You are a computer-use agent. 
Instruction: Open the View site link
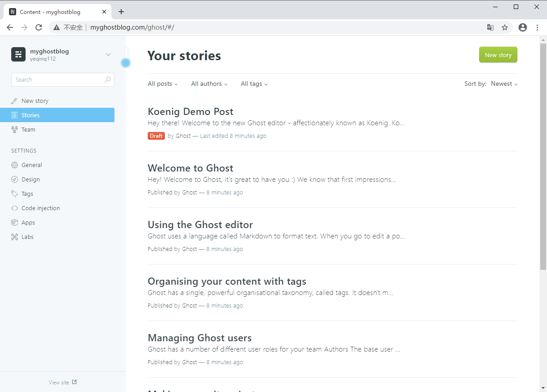pos(62,383)
